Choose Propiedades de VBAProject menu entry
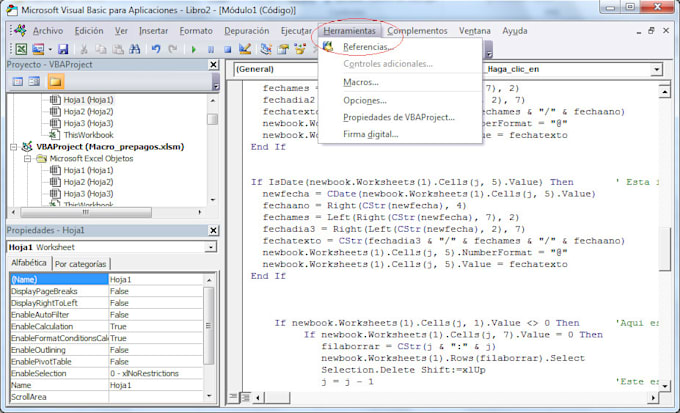This screenshot has height=413, width=680. pos(398,117)
